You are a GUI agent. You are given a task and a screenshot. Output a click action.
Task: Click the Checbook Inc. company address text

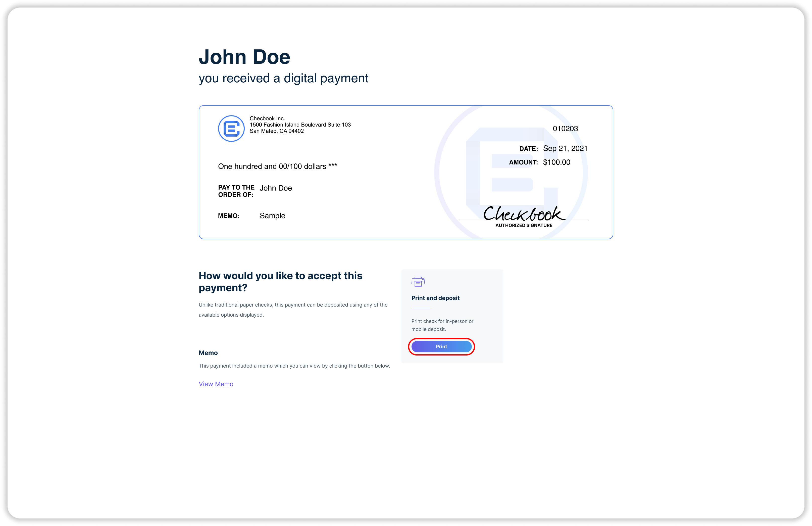tap(300, 125)
